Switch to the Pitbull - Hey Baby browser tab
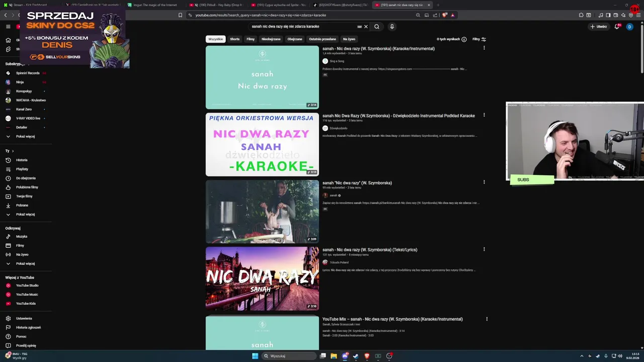The image size is (644, 362). [x=217, y=5]
